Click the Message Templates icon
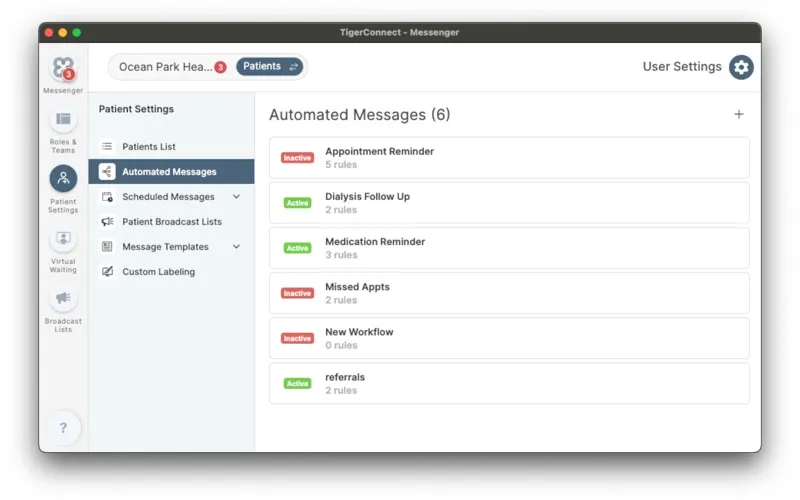This screenshot has width=800, height=500. pos(107,246)
